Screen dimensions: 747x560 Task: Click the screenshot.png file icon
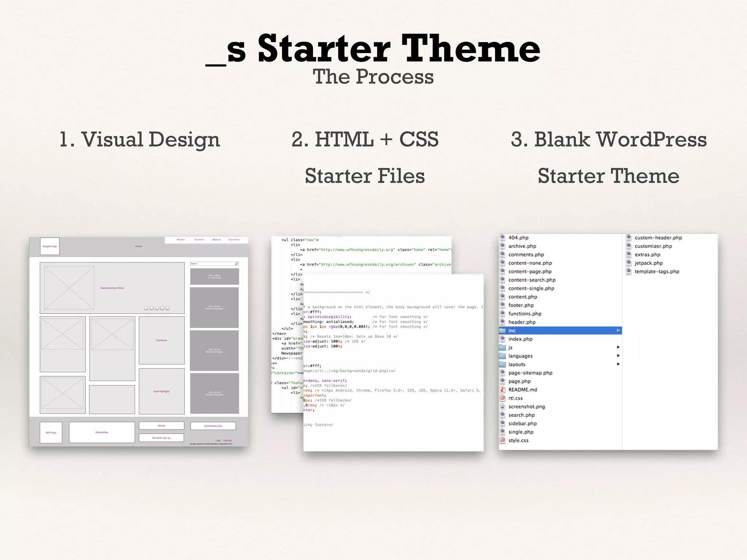click(x=502, y=407)
